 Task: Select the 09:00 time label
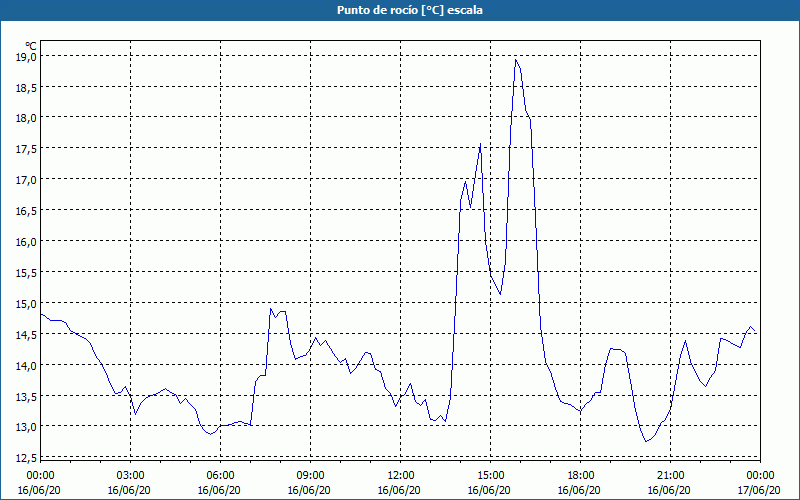point(310,476)
